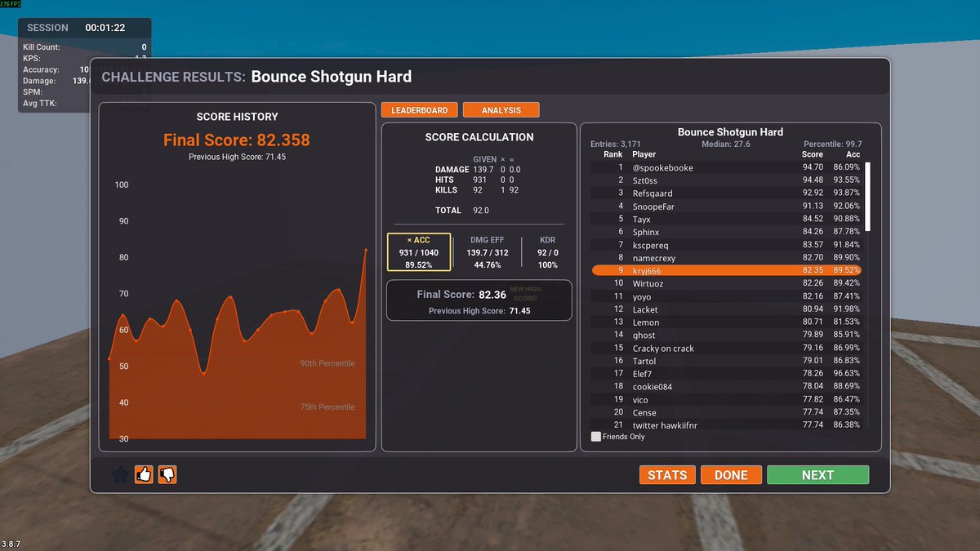Image resolution: width=980 pixels, height=551 pixels.
Task: Select leaderboard row for SnoopeFar
Action: pos(727,207)
